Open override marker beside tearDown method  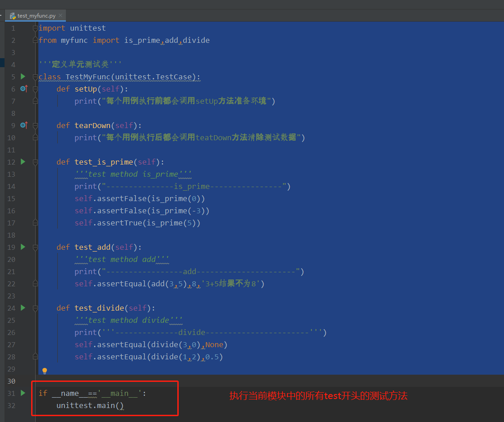click(24, 125)
